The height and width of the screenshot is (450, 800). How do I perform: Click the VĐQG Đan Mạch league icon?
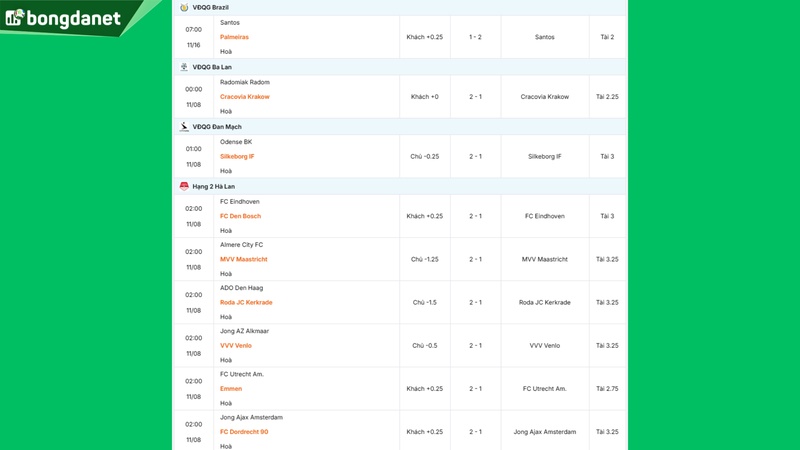(x=184, y=127)
